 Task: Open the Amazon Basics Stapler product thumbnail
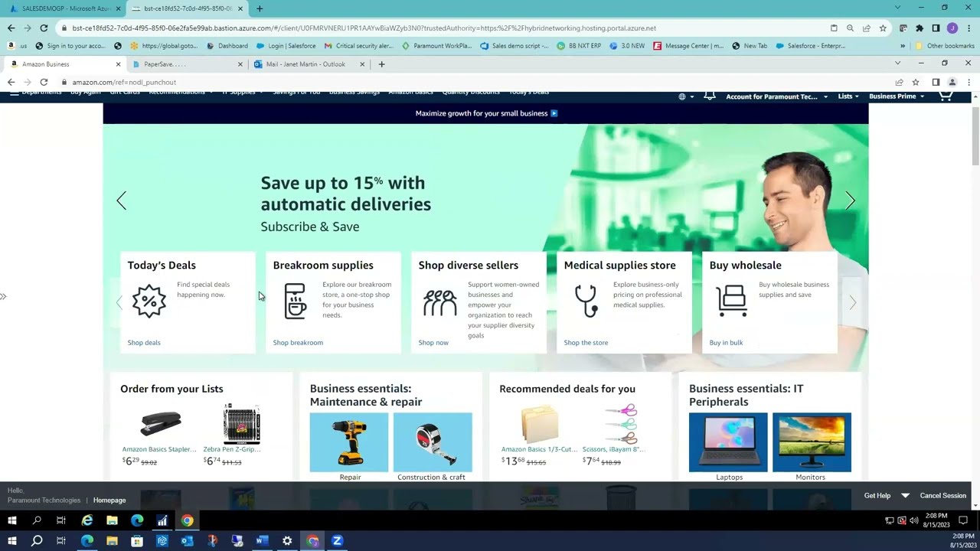161,423
